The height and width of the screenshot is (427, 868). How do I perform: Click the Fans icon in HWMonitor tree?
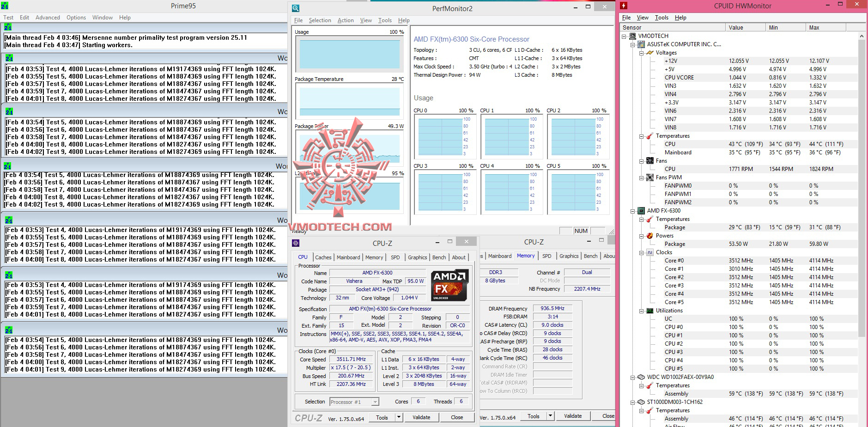point(650,161)
